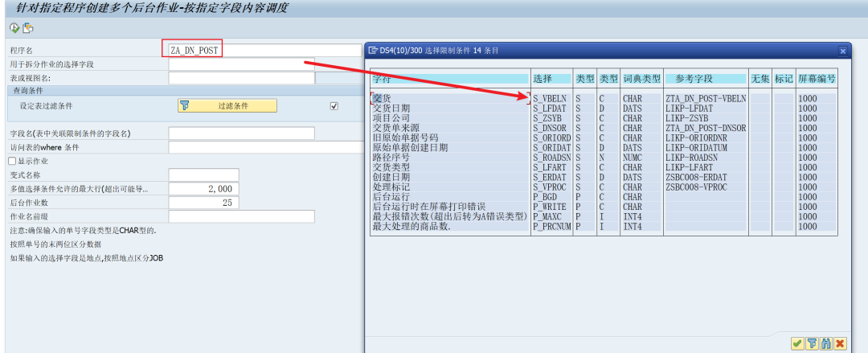This screenshot has height=353, width=868.
Task: Enable the 显示作业 checkbox
Action: tap(12, 162)
